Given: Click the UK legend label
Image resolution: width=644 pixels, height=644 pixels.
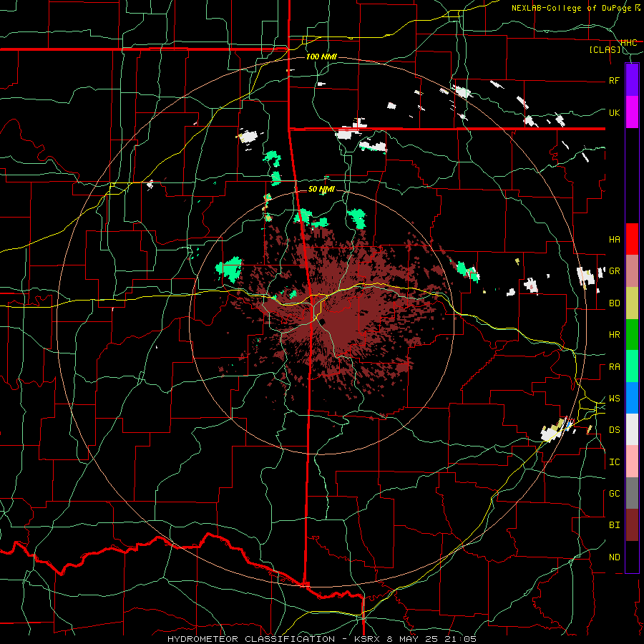Looking at the screenshot, I should pos(614,112).
